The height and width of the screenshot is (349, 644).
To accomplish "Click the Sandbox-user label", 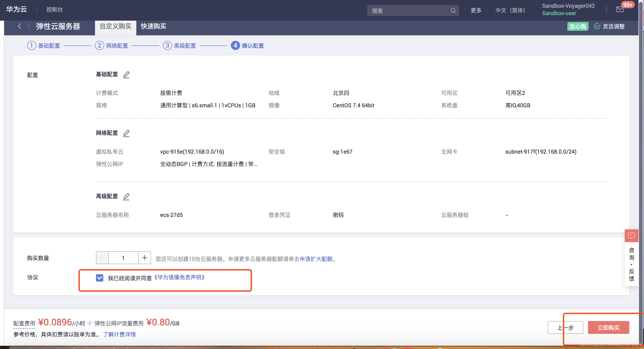I will (559, 13).
